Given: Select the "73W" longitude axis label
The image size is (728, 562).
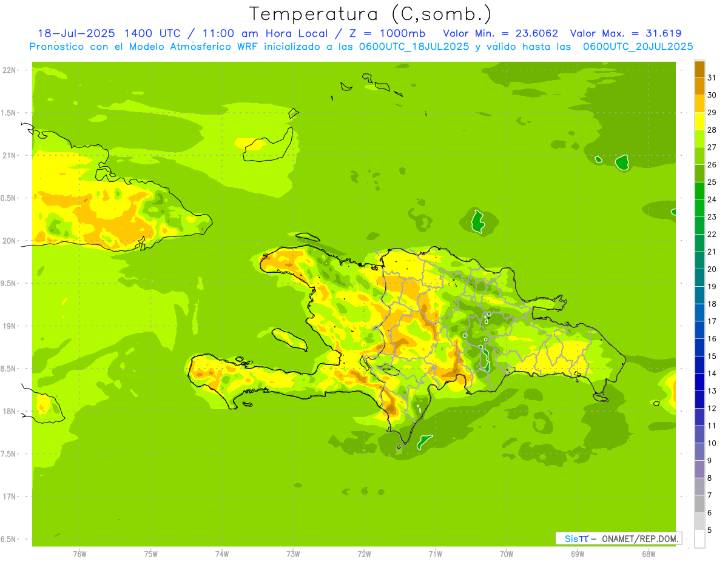Looking at the screenshot, I should point(293,554).
